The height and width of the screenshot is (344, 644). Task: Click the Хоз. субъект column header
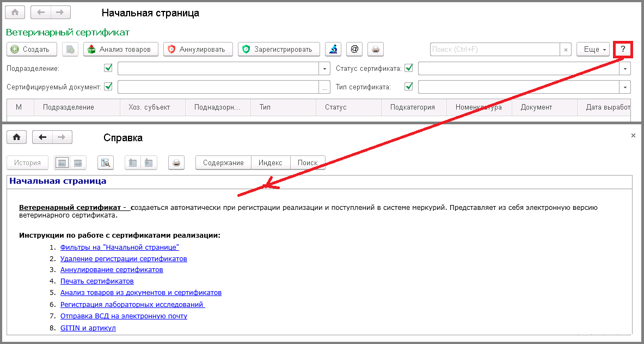152,107
